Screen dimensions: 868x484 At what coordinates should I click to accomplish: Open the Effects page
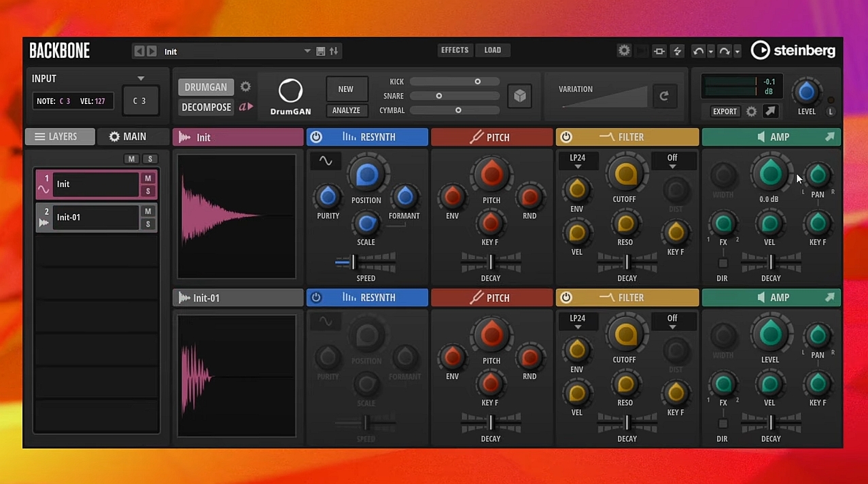455,50
